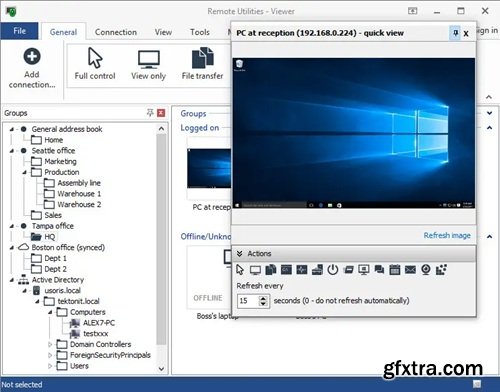Open the Tools ribbon tab
Screen dimensions: 500x392
click(200, 32)
